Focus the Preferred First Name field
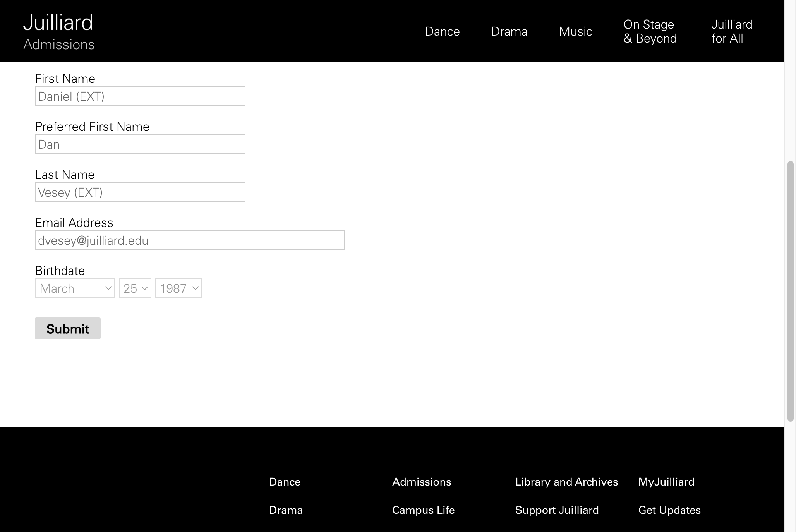This screenshot has height=532, width=796. (140, 144)
